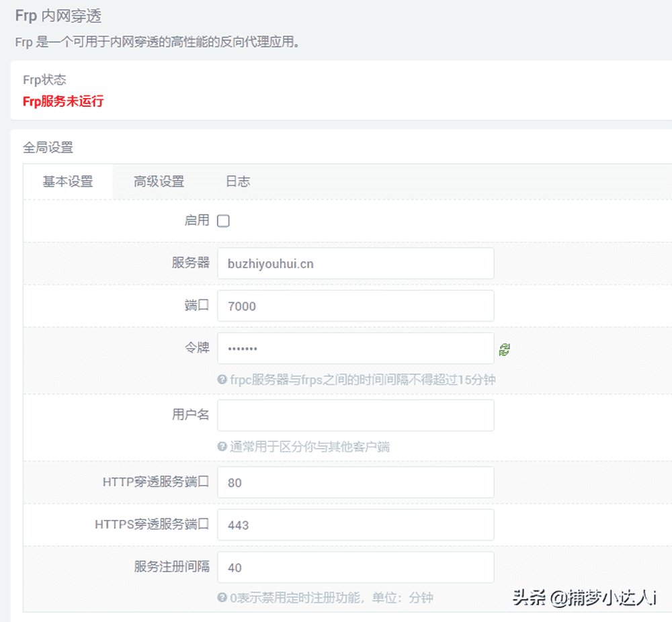The height and width of the screenshot is (622, 672).
Task: Click the help icon beside 用户名 hint text
Action: coord(222,447)
